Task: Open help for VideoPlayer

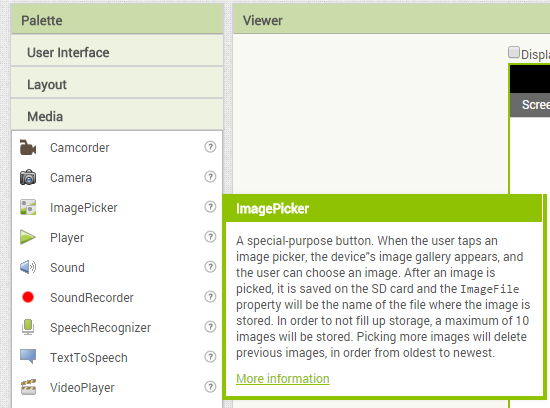Action: [210, 387]
